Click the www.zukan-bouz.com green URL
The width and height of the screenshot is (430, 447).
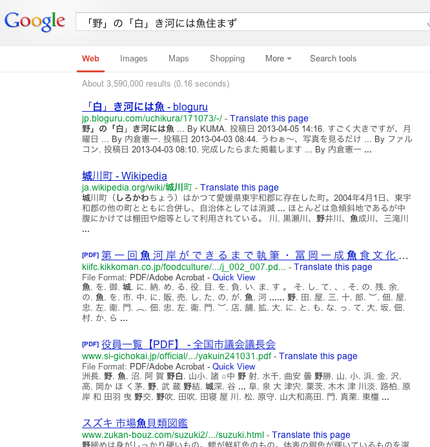point(173,435)
